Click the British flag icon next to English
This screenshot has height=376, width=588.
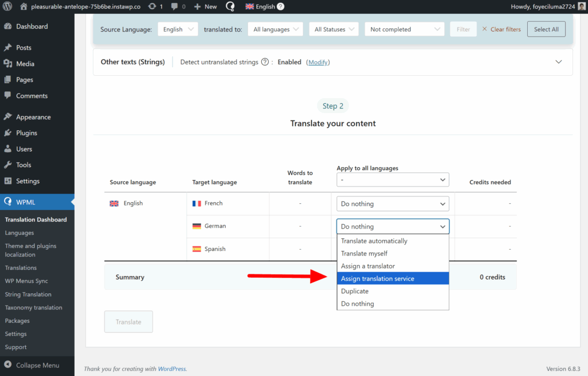(250, 6)
